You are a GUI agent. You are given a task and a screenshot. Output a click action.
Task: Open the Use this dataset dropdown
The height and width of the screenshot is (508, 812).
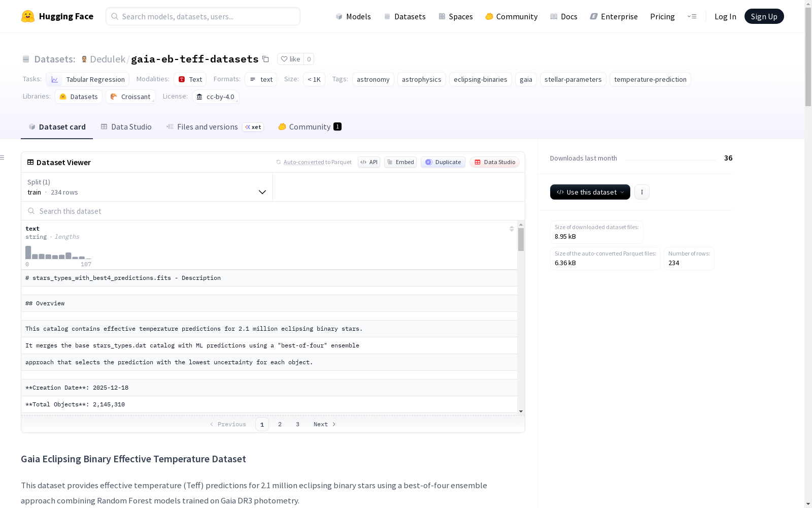pyautogui.click(x=590, y=192)
